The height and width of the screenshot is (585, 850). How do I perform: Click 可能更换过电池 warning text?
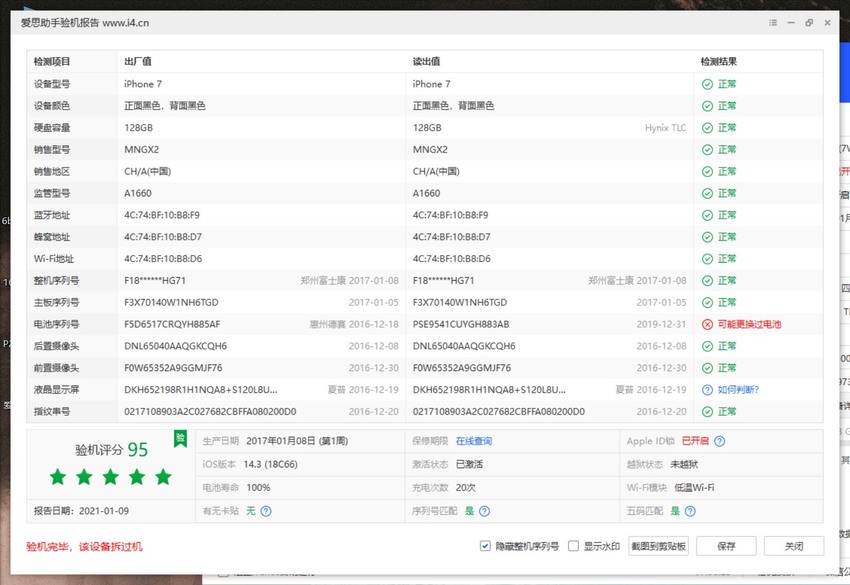[x=749, y=324]
